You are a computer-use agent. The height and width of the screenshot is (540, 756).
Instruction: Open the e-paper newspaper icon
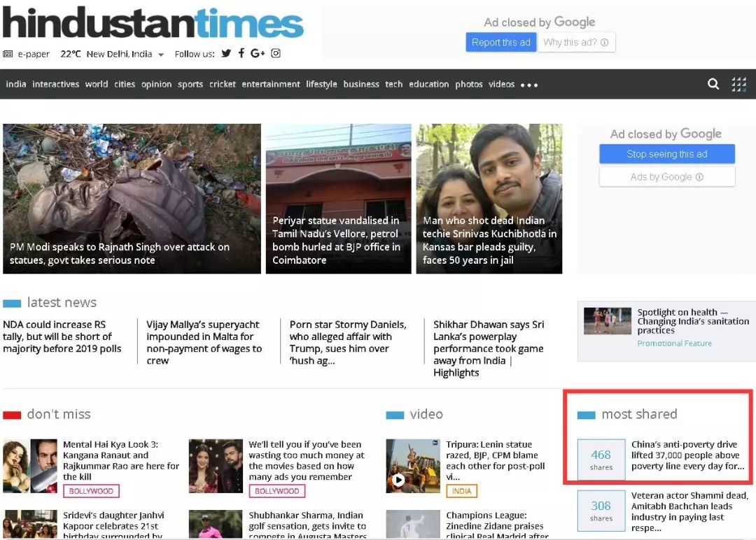click(8, 54)
